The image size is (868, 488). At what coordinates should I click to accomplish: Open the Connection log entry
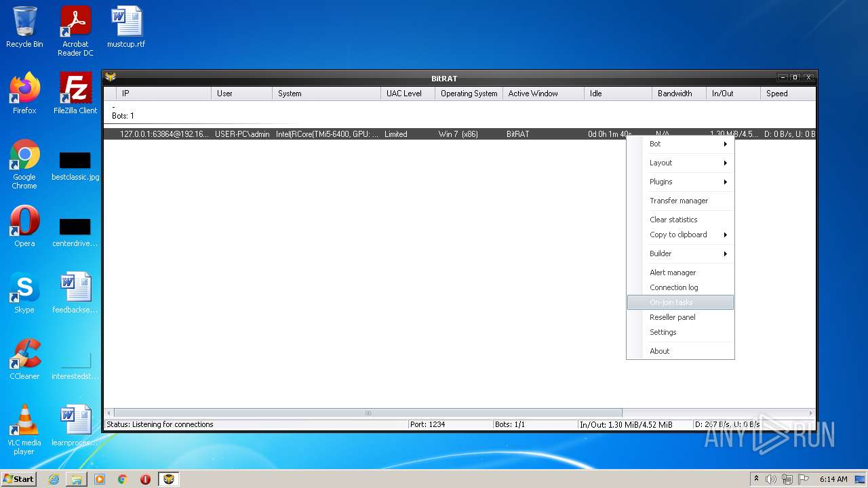pos(680,287)
